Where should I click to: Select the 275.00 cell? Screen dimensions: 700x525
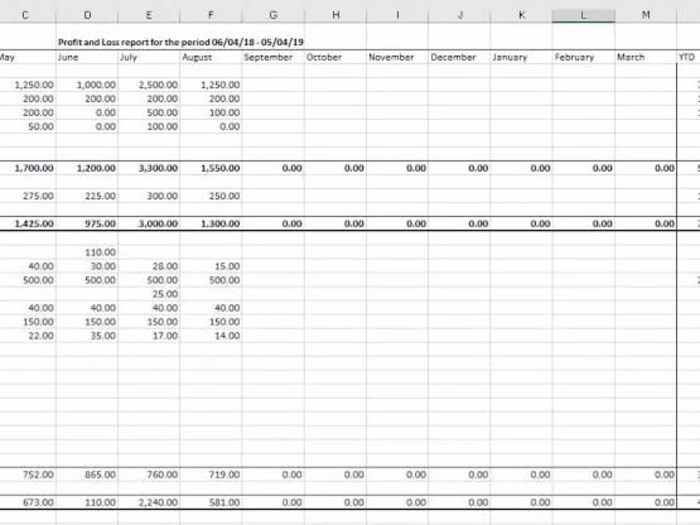click(x=28, y=196)
